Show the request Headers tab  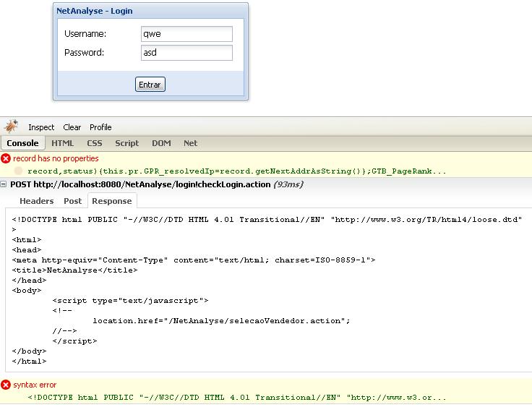tap(37, 201)
